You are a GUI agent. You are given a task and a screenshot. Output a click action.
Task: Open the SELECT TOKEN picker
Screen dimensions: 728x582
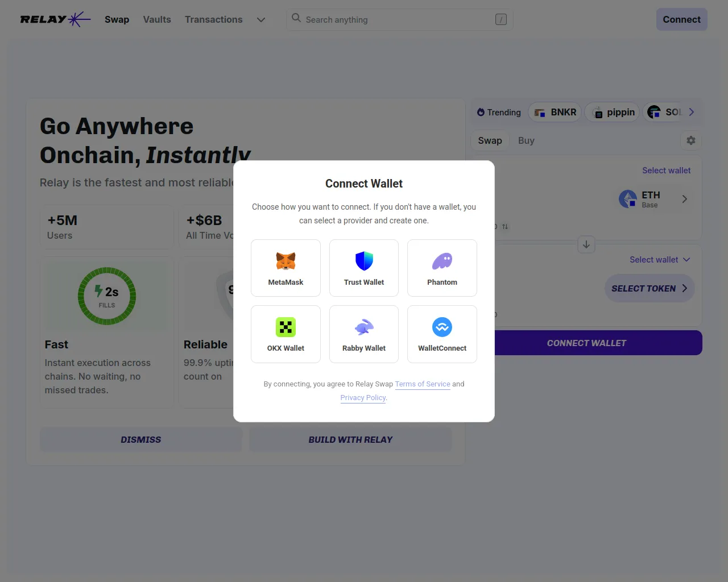click(650, 289)
